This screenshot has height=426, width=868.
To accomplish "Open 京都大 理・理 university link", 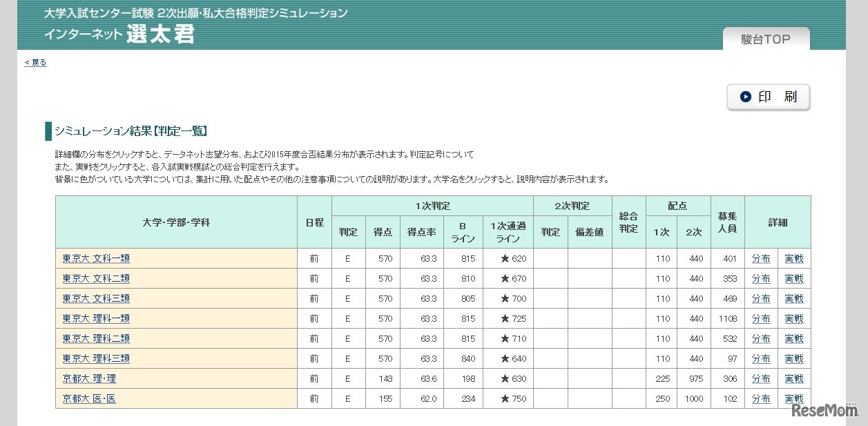I will click(x=89, y=379).
